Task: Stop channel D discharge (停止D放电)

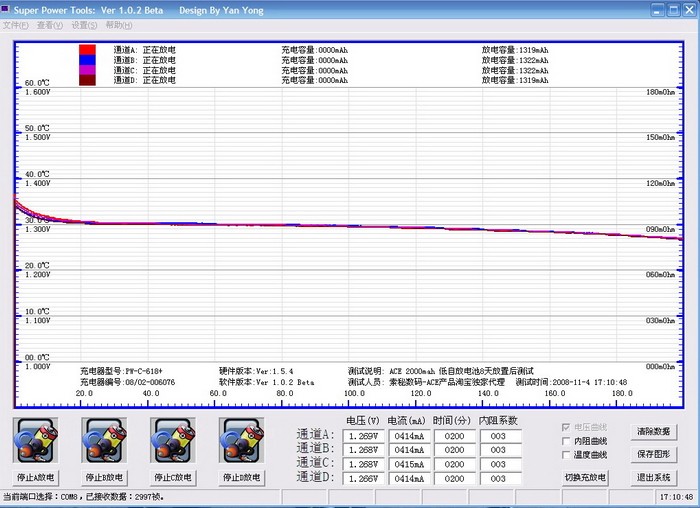Action: point(242,477)
